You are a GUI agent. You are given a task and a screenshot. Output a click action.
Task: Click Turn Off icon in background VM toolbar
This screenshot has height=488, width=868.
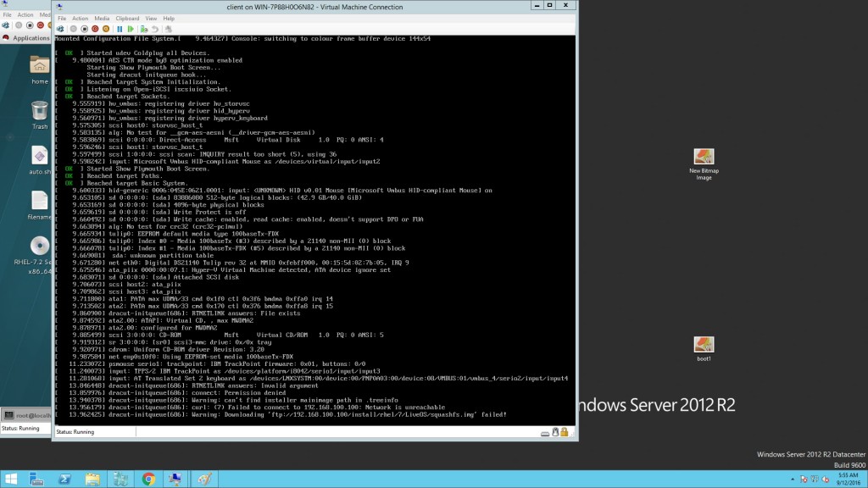pos(30,25)
